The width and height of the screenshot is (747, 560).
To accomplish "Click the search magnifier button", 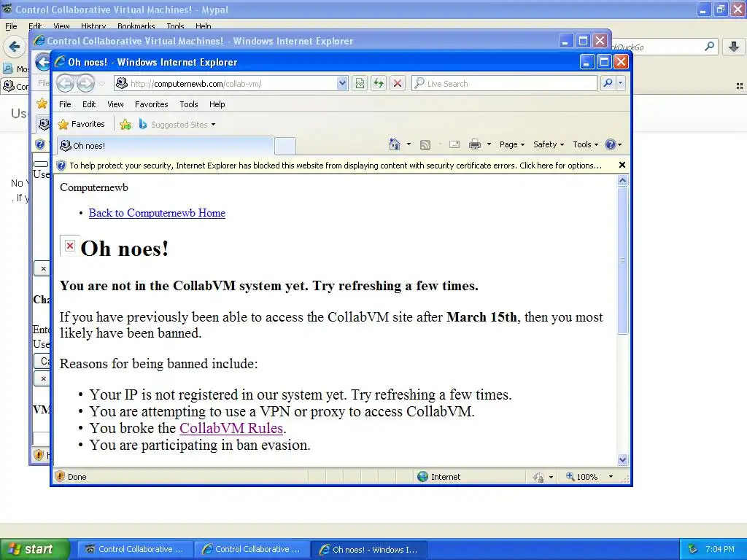I will [608, 83].
